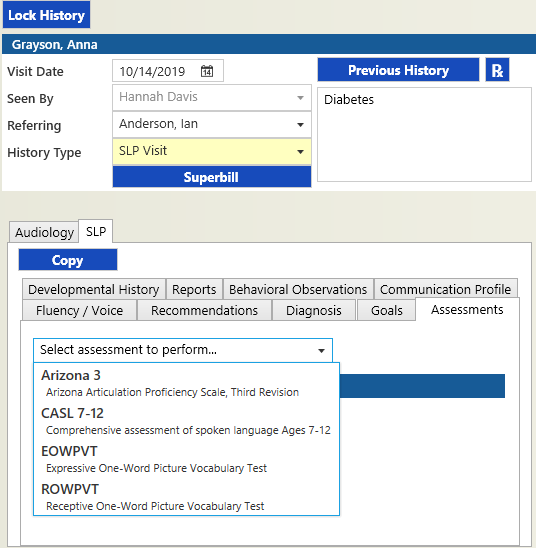Switch to the Audiology tab

(x=44, y=232)
